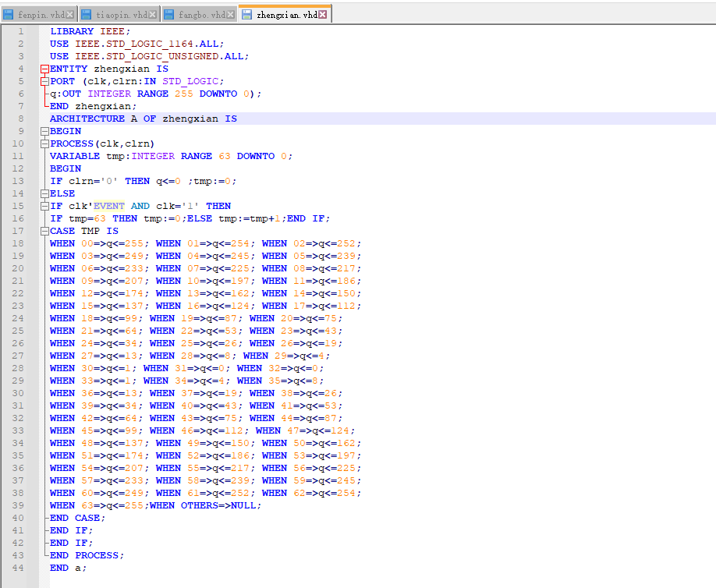Click "WHEN 28=>q<=8;" statement
The height and width of the screenshot is (588, 716).
[193, 356]
